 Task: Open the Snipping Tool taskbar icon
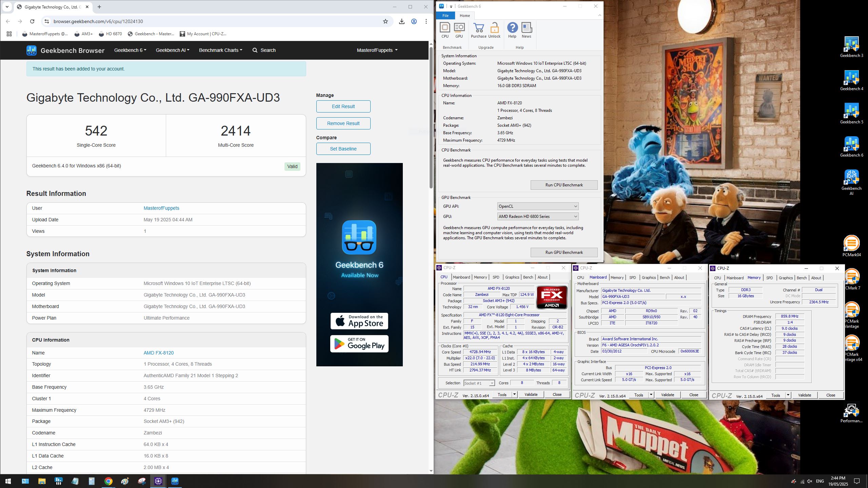point(142,481)
